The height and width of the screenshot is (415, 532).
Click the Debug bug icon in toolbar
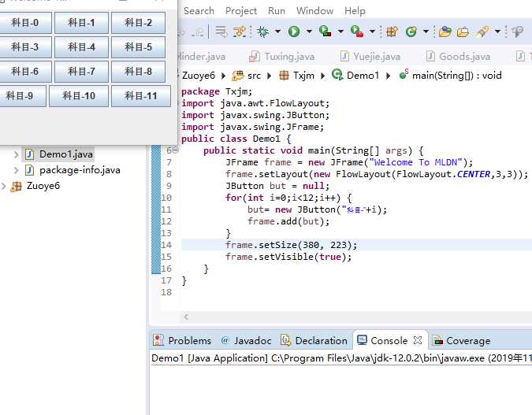[x=262, y=31]
